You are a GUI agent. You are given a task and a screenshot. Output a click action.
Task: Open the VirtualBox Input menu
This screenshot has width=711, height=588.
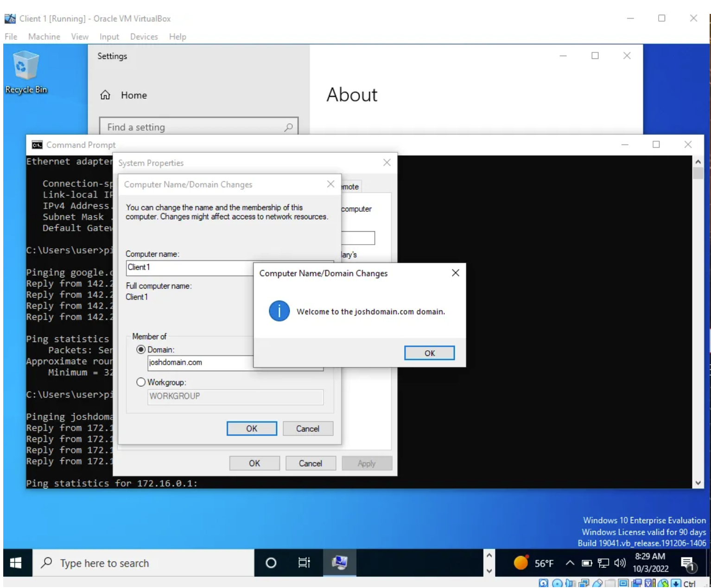(x=109, y=37)
